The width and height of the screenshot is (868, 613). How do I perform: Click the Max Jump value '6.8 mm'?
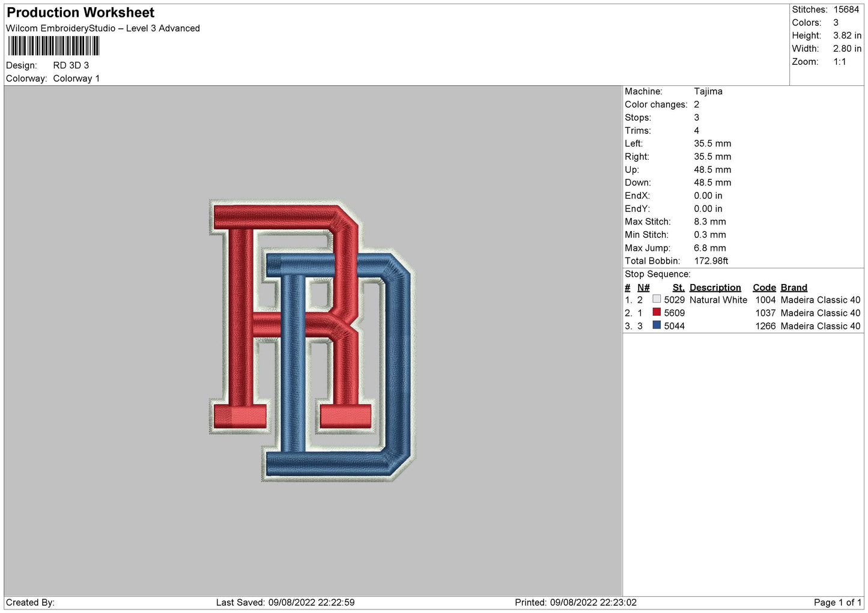[x=710, y=248]
